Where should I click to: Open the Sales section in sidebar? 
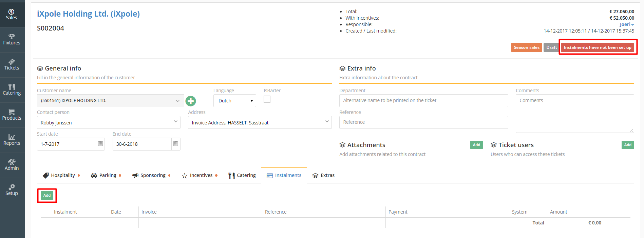[x=12, y=15]
